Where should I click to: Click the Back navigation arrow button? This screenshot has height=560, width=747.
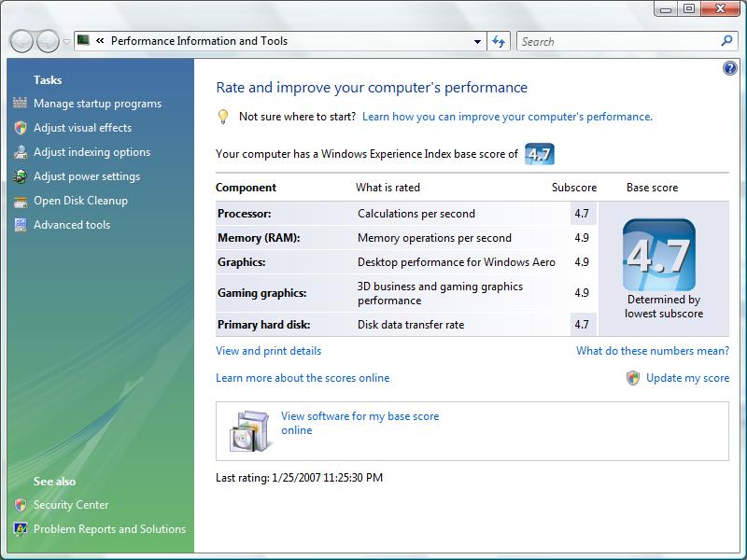point(21,41)
